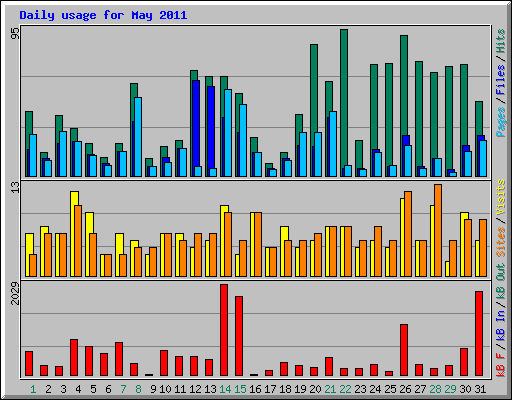
Task: Select the red kB bar for day 26
Action: click(404, 350)
